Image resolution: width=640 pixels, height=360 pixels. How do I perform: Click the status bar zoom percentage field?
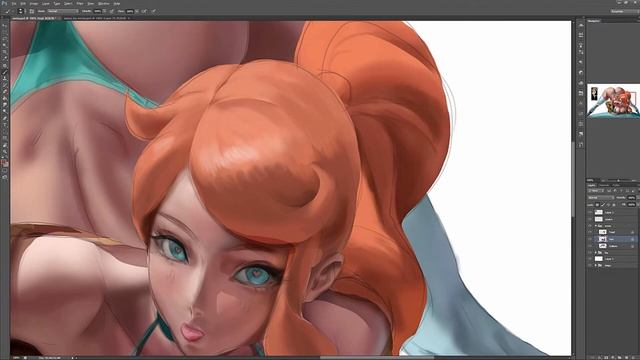coord(16,358)
